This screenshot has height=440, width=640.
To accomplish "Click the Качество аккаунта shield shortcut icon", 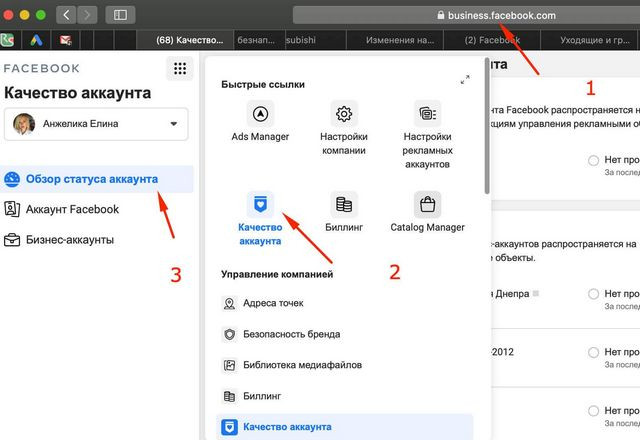I will (260, 204).
